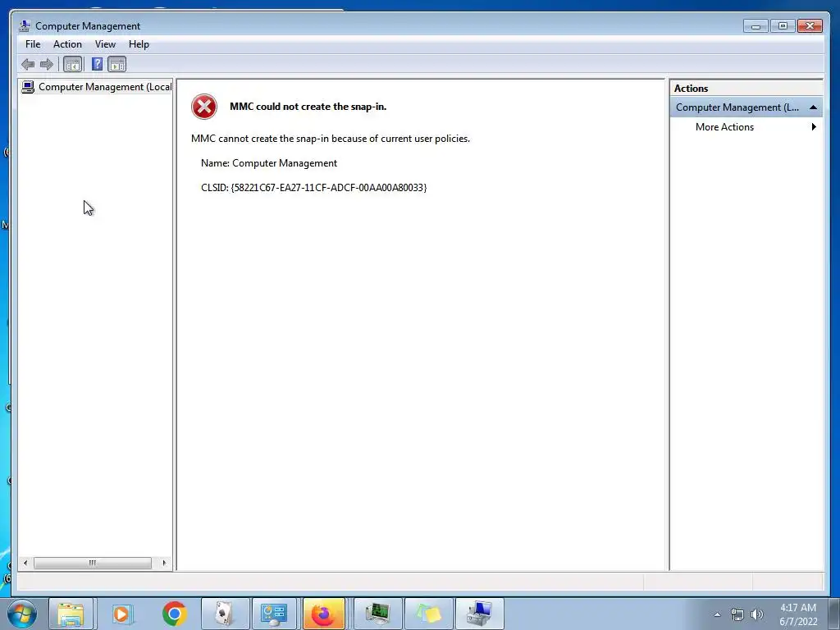This screenshot has width=840, height=630.
Task: Collapse the Computer Management (L... actions section
Action: click(813, 107)
